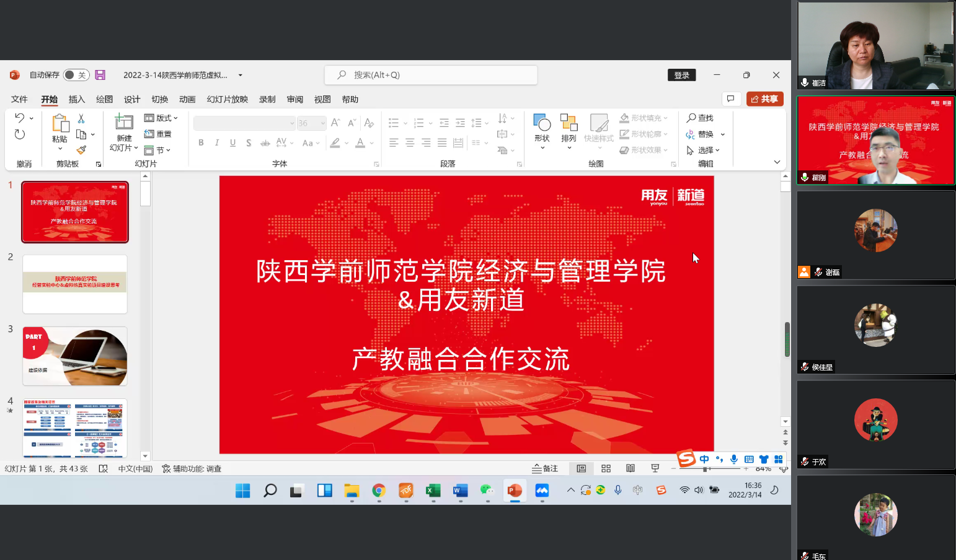Collapse the ribbon with the chevron

[x=777, y=162]
